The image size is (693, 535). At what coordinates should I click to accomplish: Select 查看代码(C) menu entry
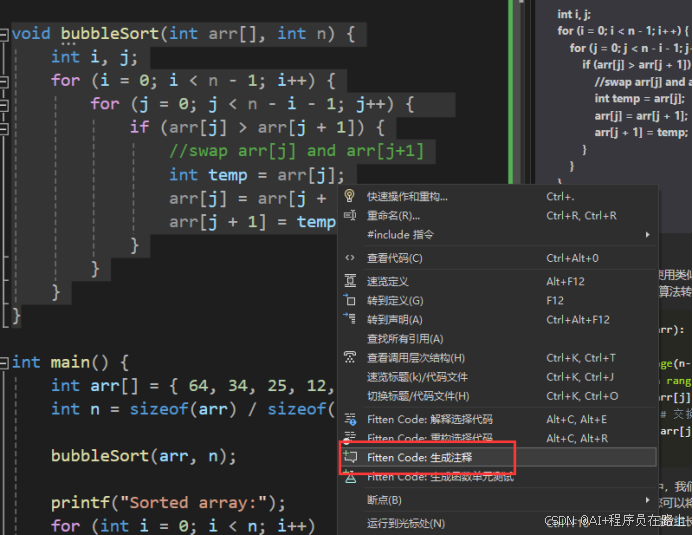point(497,258)
